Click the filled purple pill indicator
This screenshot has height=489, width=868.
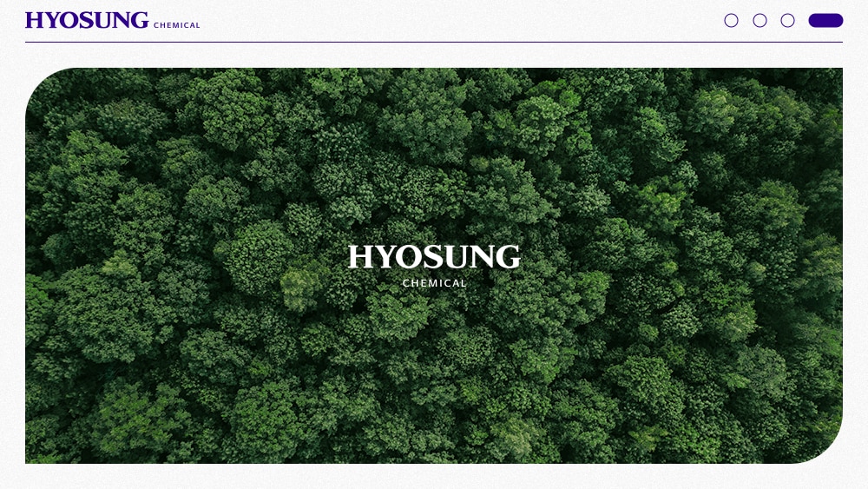825,21
